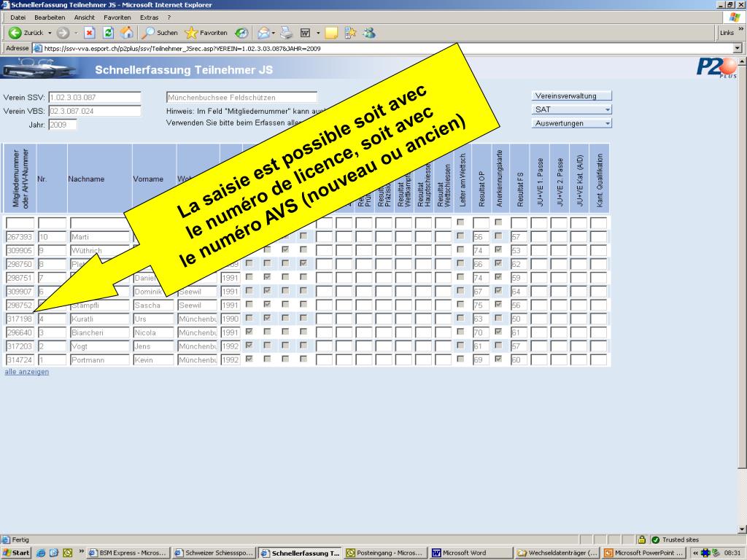The height and width of the screenshot is (560, 747).
Task: Expand the Mail icon dropdown arrow
Action: (x=274, y=33)
